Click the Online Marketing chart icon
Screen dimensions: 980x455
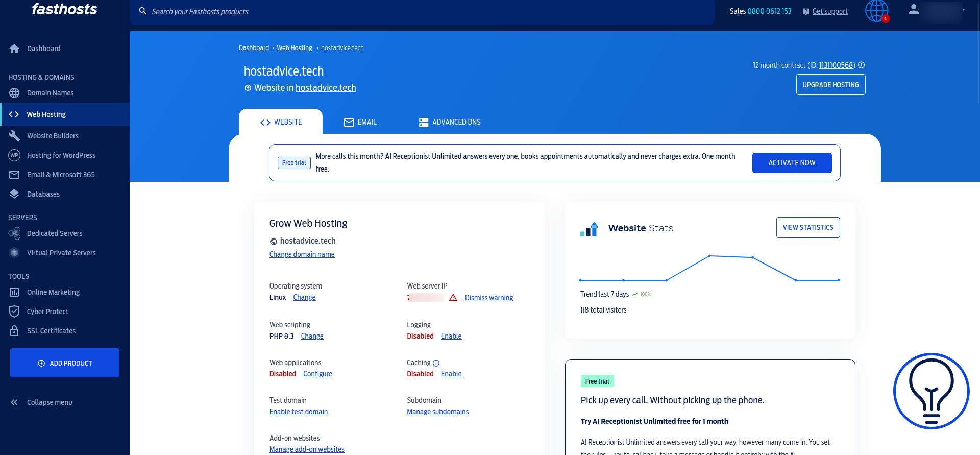[x=14, y=292]
